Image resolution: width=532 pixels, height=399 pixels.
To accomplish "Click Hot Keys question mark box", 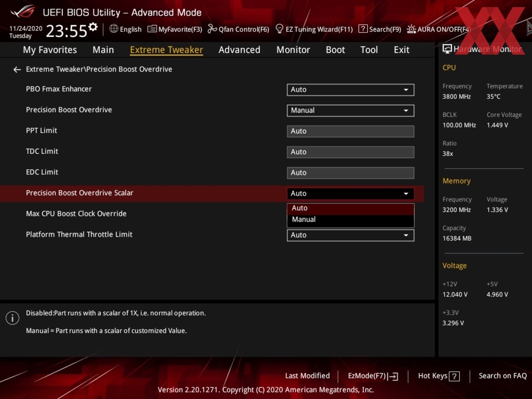I will (x=454, y=376).
